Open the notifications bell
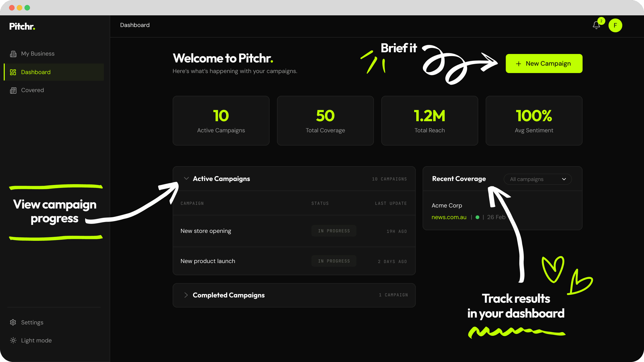The image size is (644, 362). pos(596,25)
